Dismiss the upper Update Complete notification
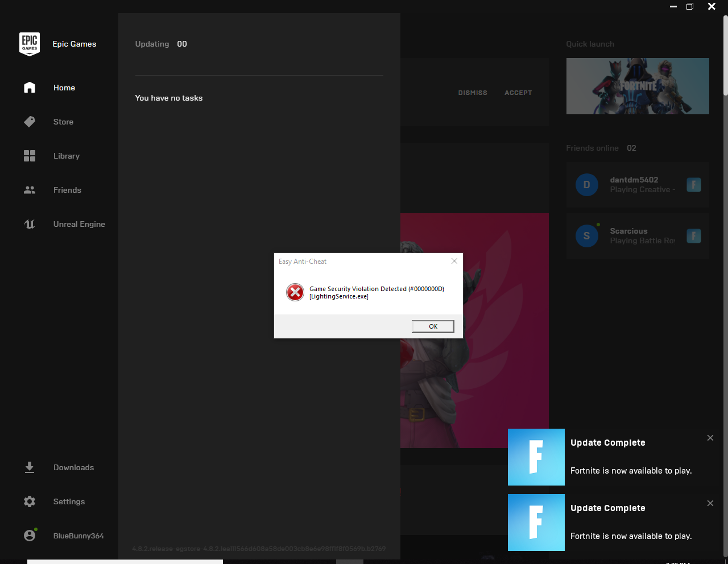 (710, 438)
